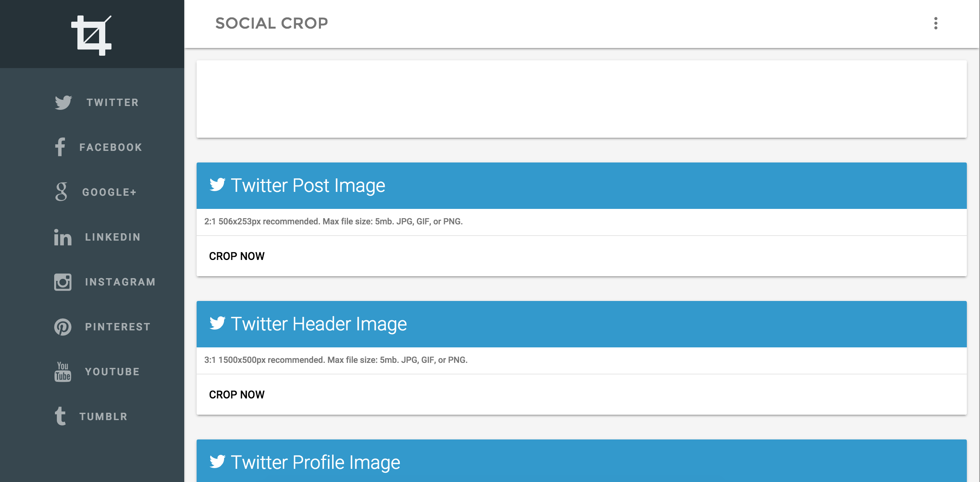Select the Pinterest icon in the sidebar

click(x=62, y=327)
